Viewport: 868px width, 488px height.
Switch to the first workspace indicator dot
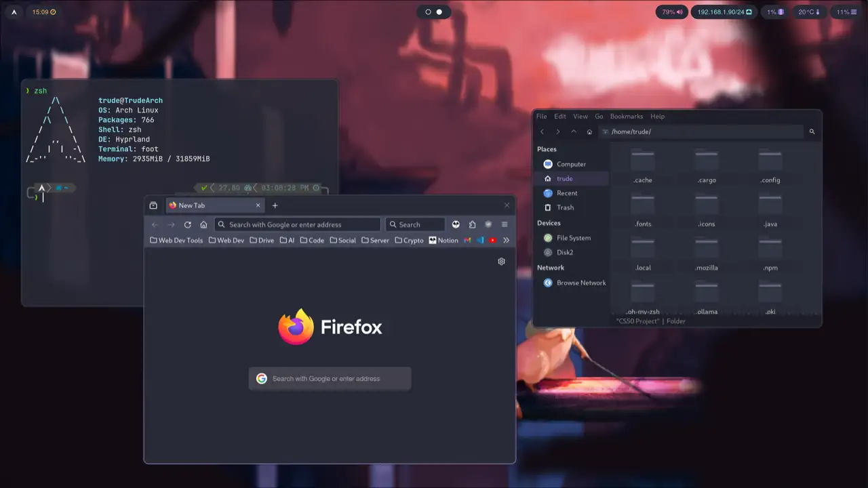[428, 12]
